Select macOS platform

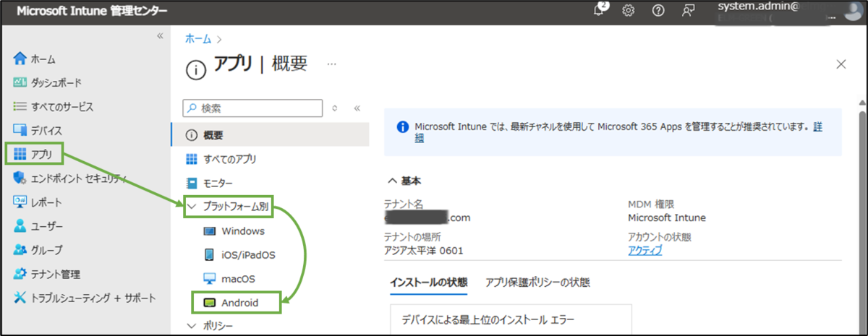pos(229,279)
